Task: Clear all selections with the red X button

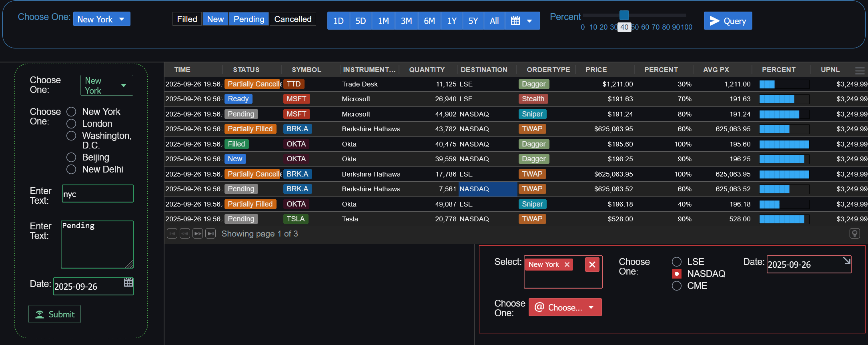Action: point(592,265)
